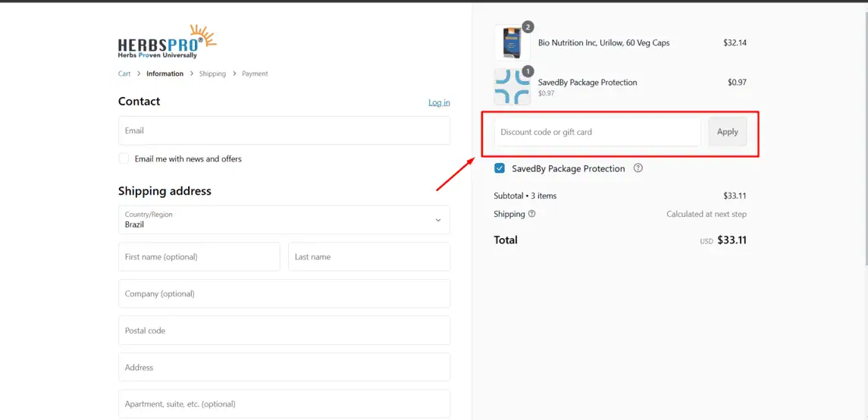Click the Calculated at next step text
The height and width of the screenshot is (420, 868).
707,214
